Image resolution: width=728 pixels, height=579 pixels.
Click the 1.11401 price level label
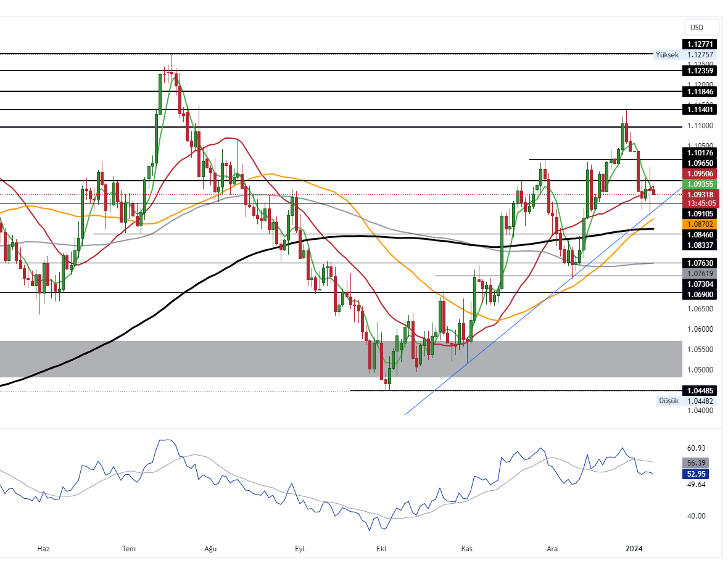700,110
